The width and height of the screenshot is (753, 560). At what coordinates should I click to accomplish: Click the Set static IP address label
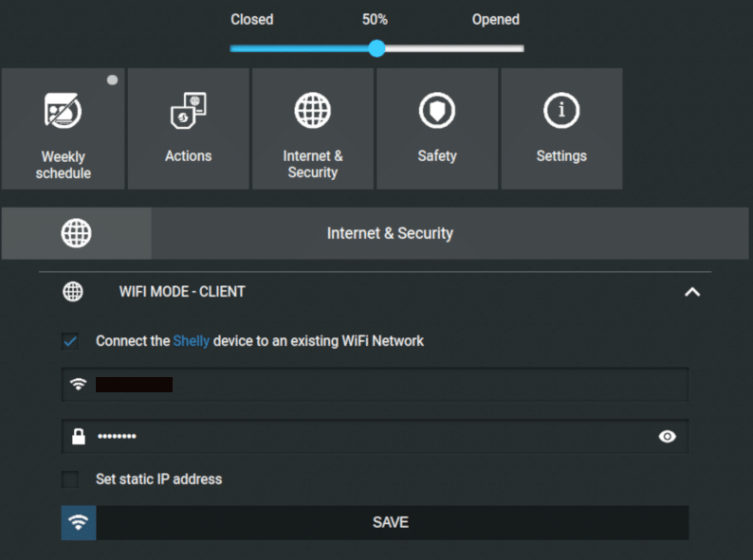tap(159, 479)
